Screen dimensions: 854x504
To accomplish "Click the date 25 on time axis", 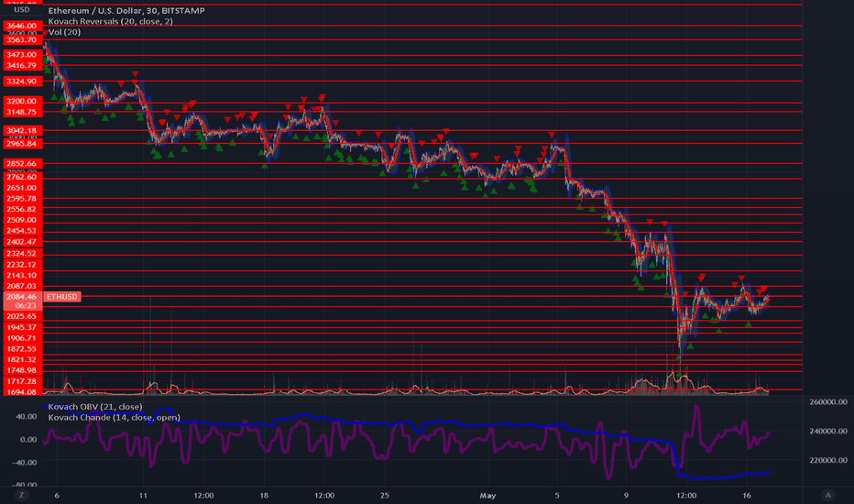I will 385,495.
